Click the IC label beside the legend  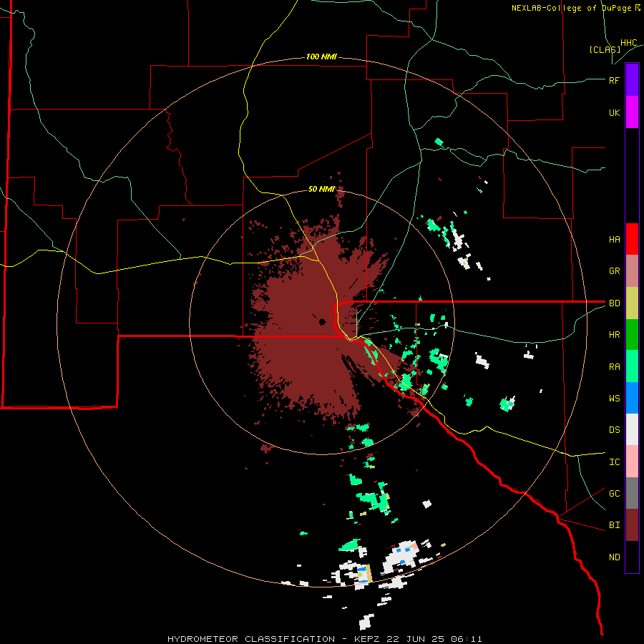click(614, 462)
